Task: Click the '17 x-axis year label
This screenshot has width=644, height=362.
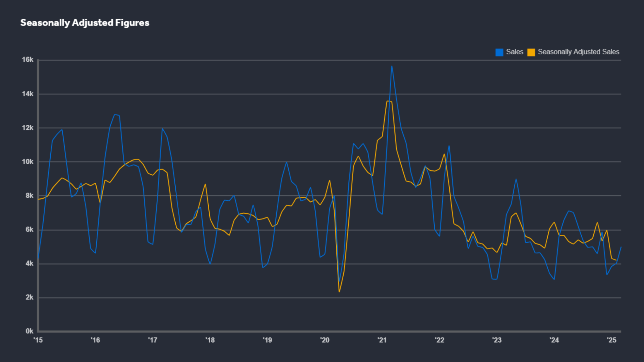Action: point(153,340)
